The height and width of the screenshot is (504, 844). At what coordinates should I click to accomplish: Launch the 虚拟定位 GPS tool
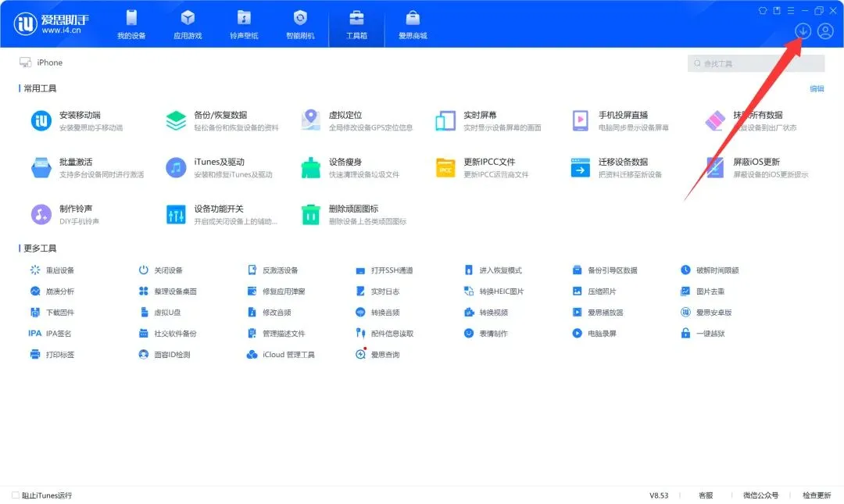click(356, 120)
